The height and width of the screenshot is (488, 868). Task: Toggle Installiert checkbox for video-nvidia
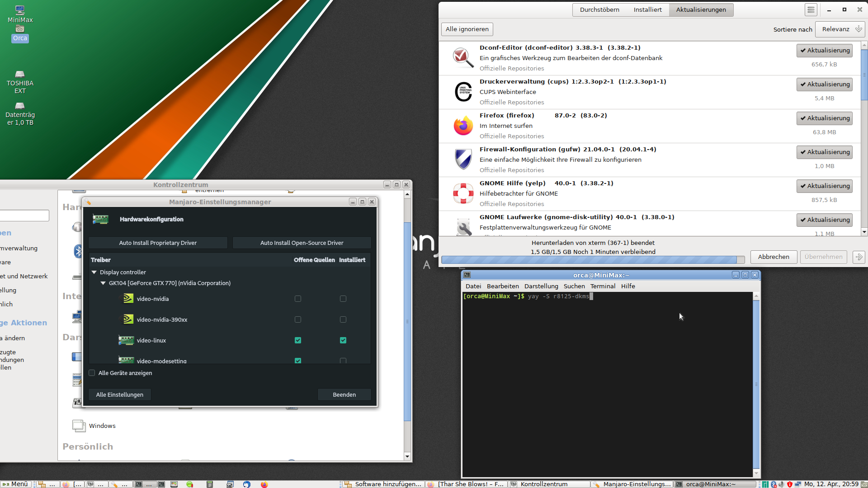343,299
